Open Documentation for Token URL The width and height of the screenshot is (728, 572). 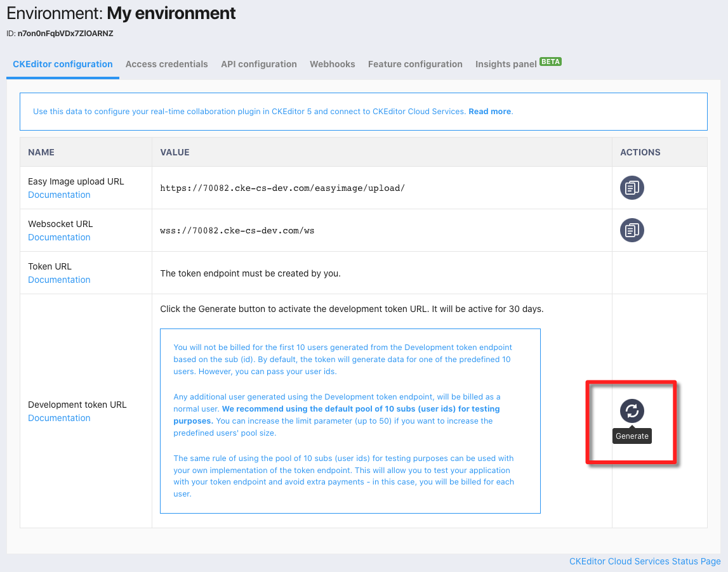(59, 280)
